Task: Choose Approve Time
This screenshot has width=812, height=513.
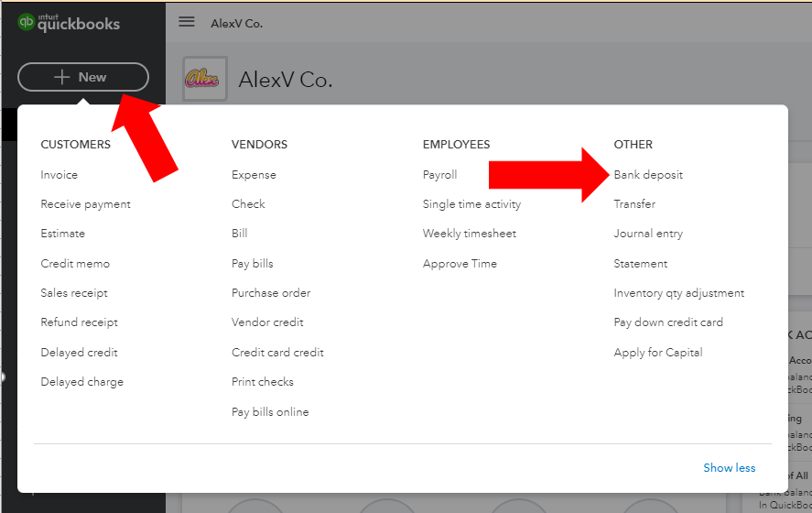Action: (460, 263)
